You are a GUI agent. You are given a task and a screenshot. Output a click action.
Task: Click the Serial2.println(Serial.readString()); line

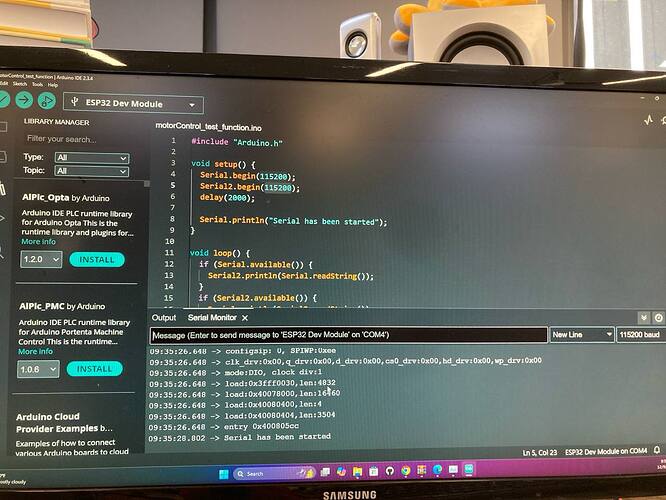(291, 276)
